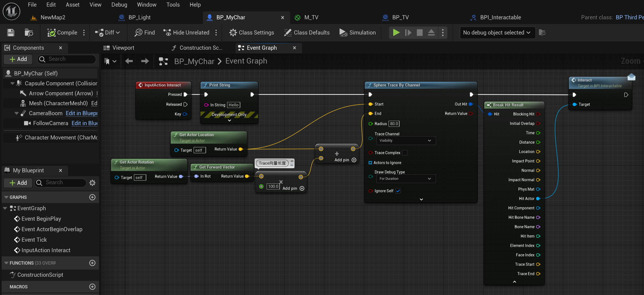The image size is (644, 295).
Task: Open Class Settings
Action: 252,33
